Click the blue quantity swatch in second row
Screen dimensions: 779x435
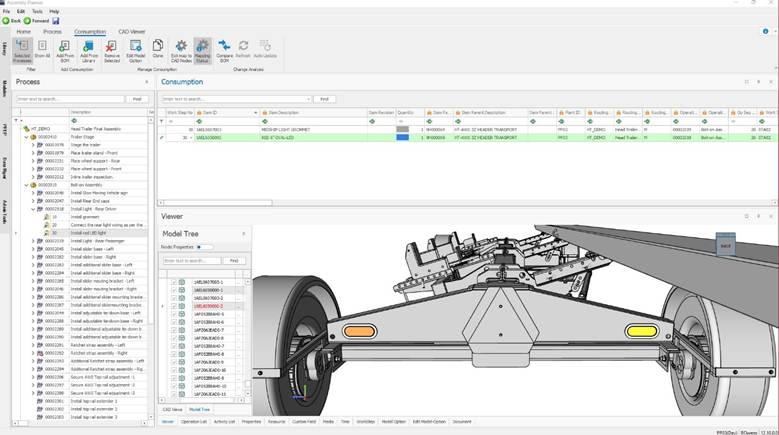(403, 137)
